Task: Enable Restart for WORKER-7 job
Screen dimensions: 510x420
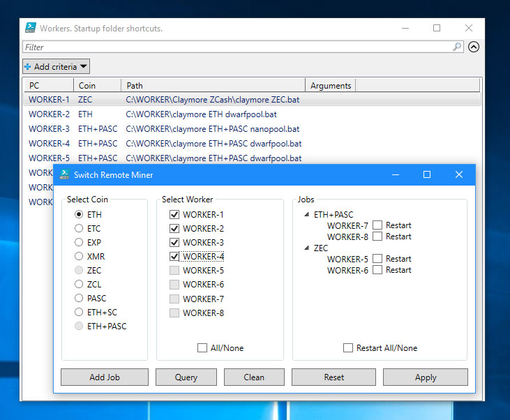Action: [377, 225]
